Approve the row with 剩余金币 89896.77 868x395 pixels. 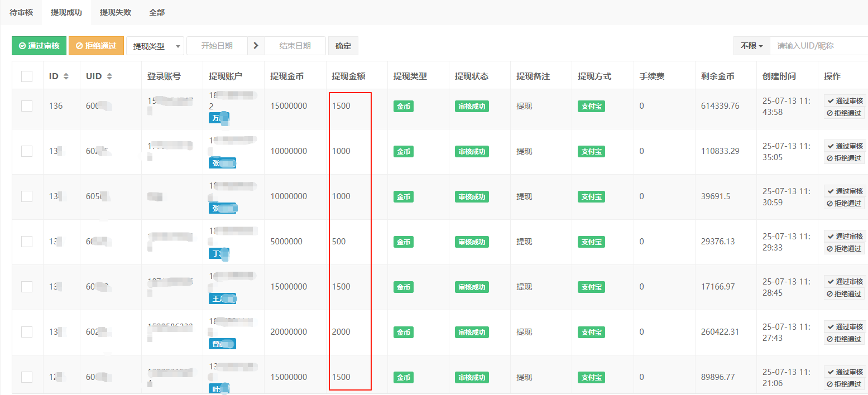pos(845,372)
